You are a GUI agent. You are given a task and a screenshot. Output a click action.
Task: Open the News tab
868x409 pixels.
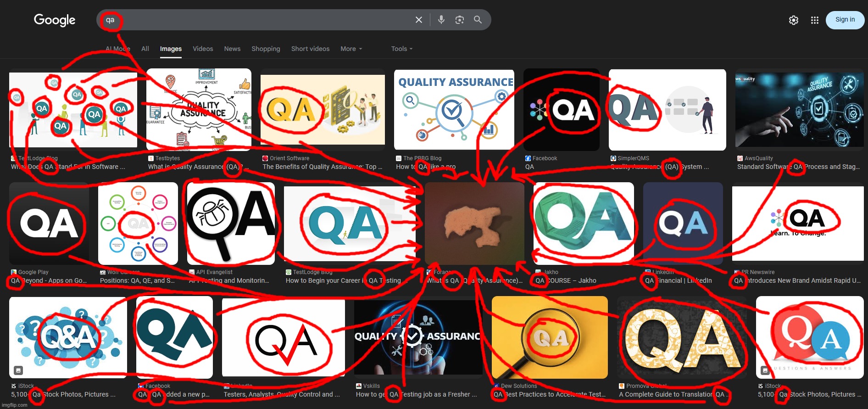click(x=232, y=49)
